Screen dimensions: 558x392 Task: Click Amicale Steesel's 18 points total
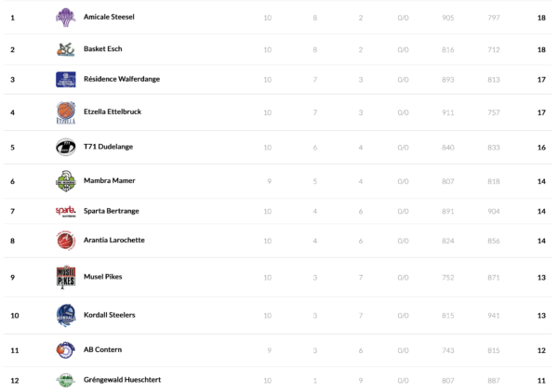(x=541, y=18)
